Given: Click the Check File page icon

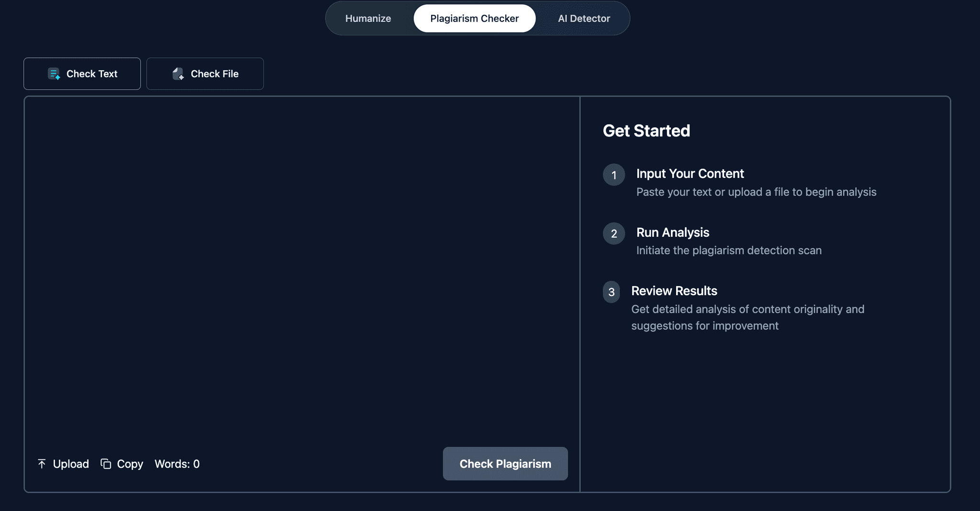Looking at the screenshot, I should point(178,74).
